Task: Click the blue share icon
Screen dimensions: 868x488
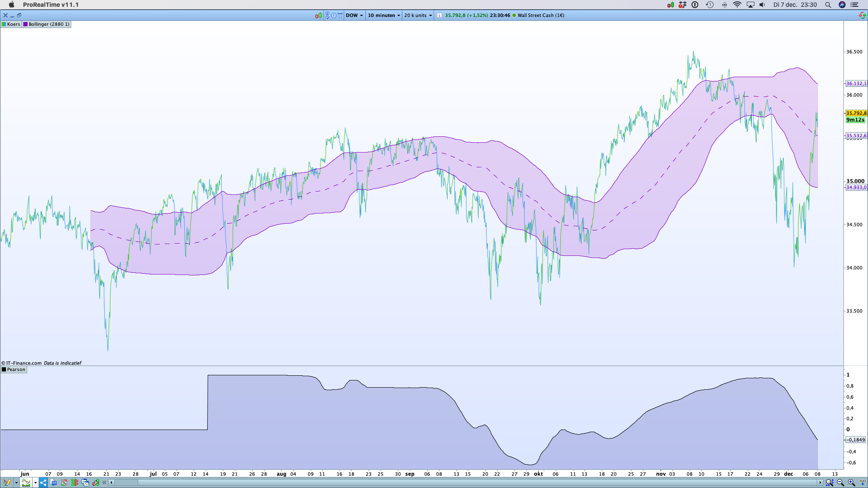Action: pos(43,482)
